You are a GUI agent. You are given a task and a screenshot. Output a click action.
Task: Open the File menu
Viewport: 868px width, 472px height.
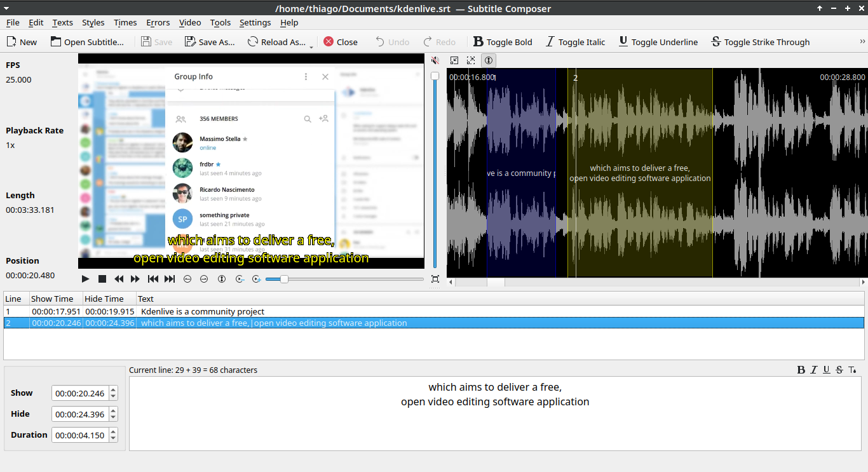[13, 22]
